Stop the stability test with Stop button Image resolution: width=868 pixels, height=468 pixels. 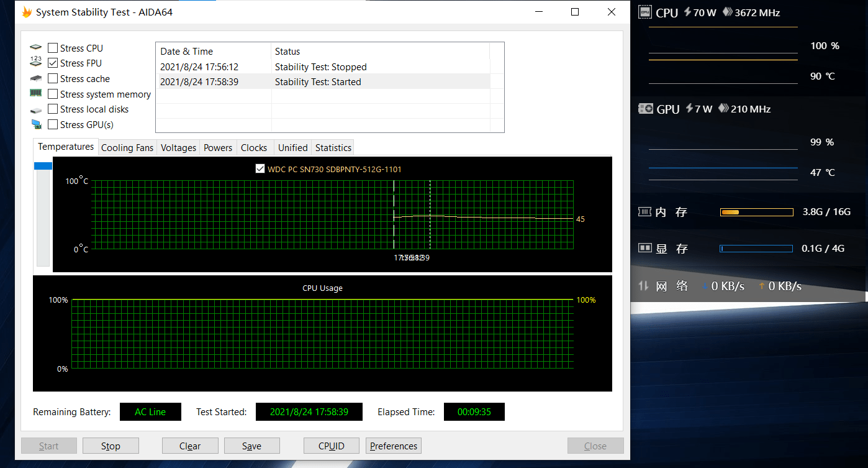pyautogui.click(x=111, y=446)
